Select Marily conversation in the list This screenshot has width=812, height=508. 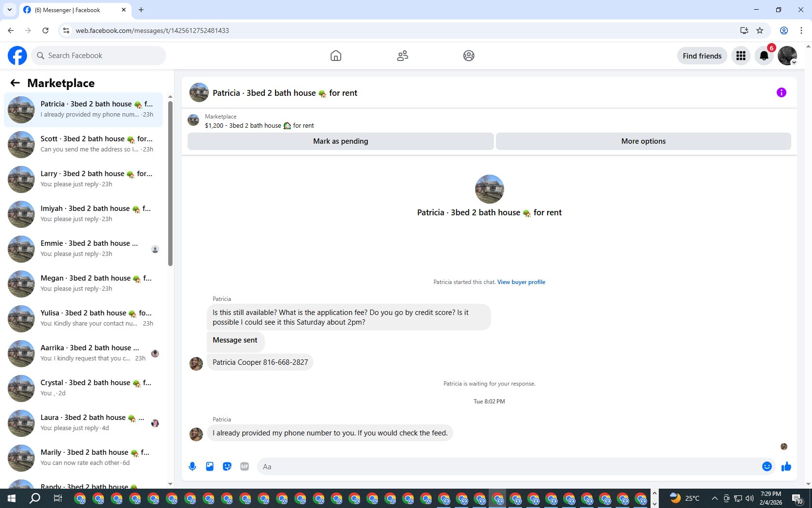pyautogui.click(x=84, y=458)
